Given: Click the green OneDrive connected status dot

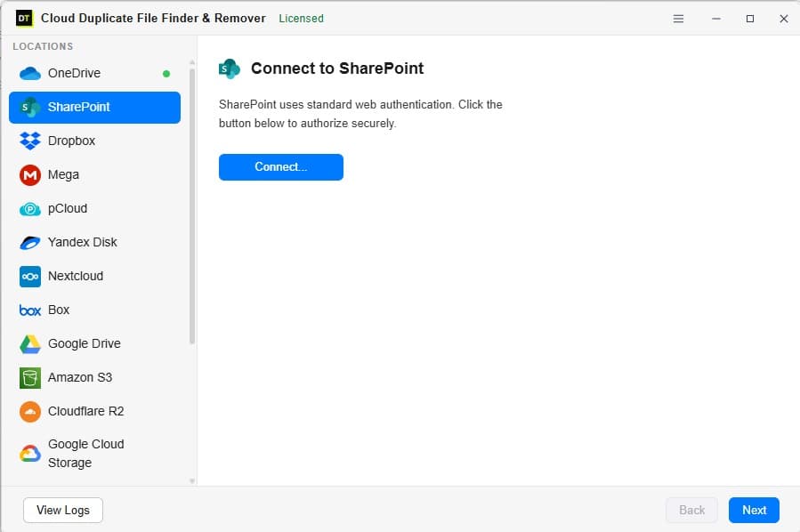Looking at the screenshot, I should point(166,74).
